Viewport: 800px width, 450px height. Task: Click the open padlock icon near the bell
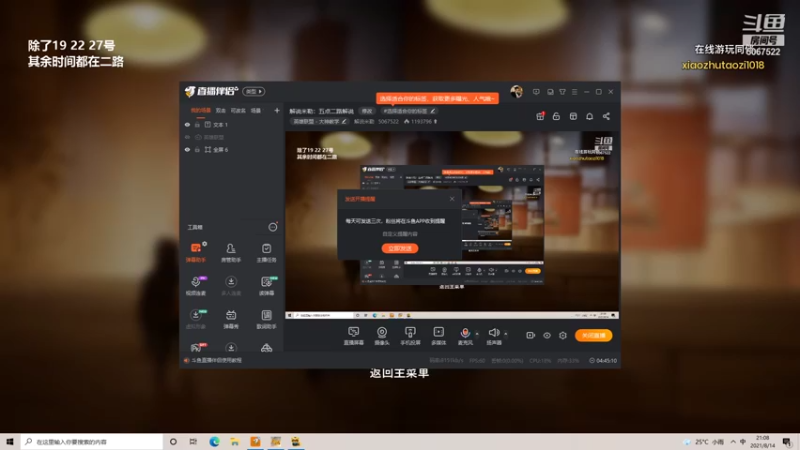click(x=556, y=116)
